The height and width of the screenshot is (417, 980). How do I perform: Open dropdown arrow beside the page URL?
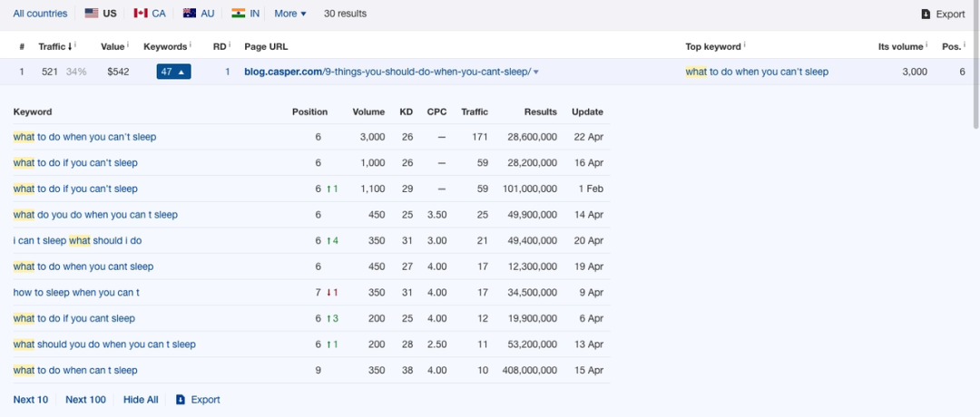(536, 73)
